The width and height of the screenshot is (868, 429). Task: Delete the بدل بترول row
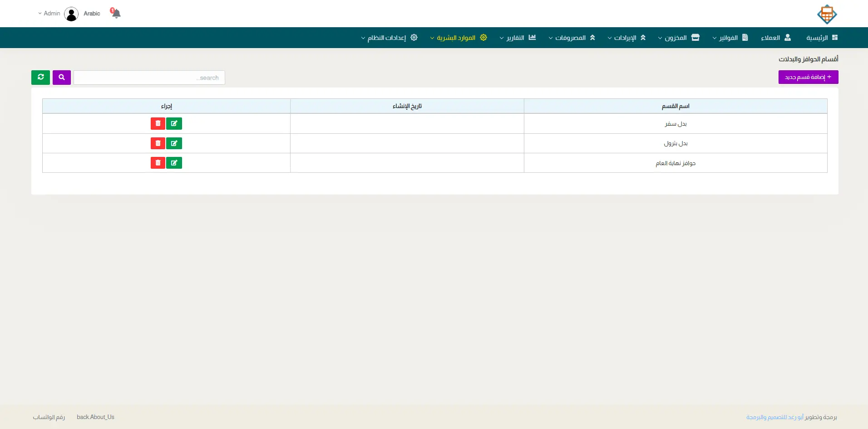tap(158, 143)
